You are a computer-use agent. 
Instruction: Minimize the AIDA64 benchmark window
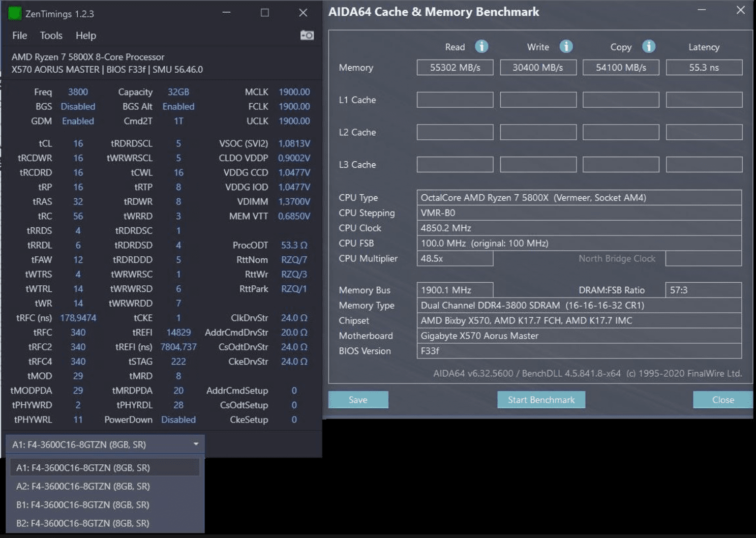pyautogui.click(x=702, y=10)
